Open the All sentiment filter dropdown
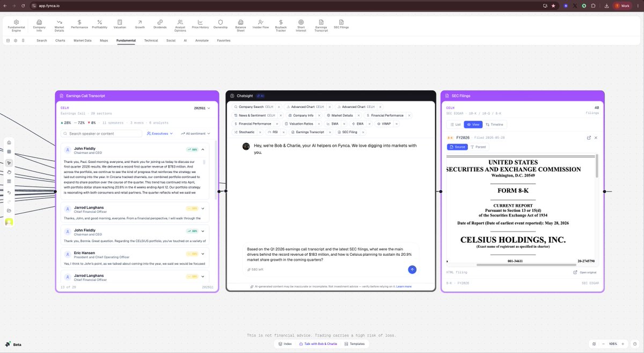Viewport: 644px width, 353px height. click(195, 133)
